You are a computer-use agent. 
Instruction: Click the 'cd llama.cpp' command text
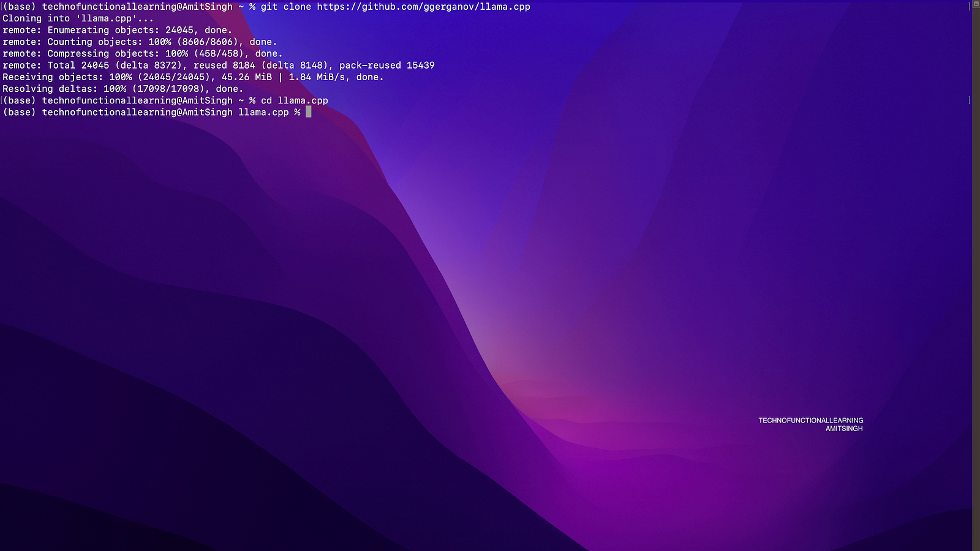294,100
